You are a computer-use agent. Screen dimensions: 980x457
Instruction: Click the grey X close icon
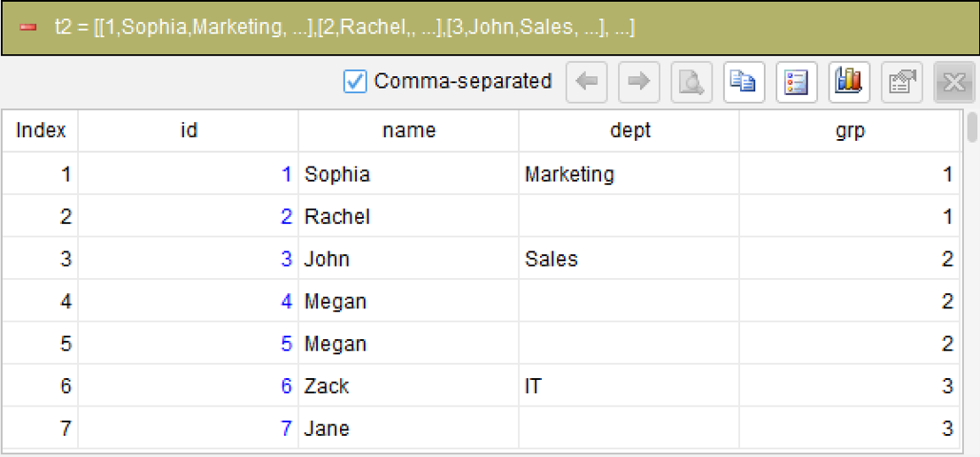click(954, 81)
